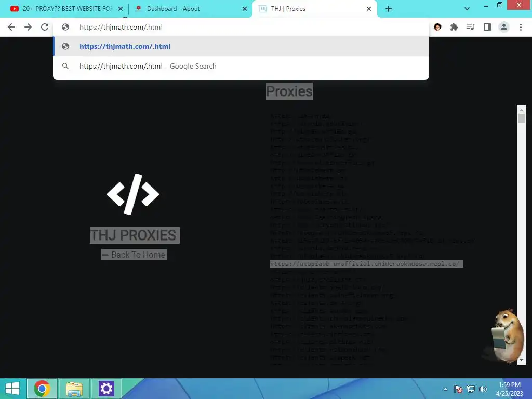Close the YouTube 20+ PROXY tab
Image resolution: width=532 pixels, height=399 pixels.
tap(121, 9)
